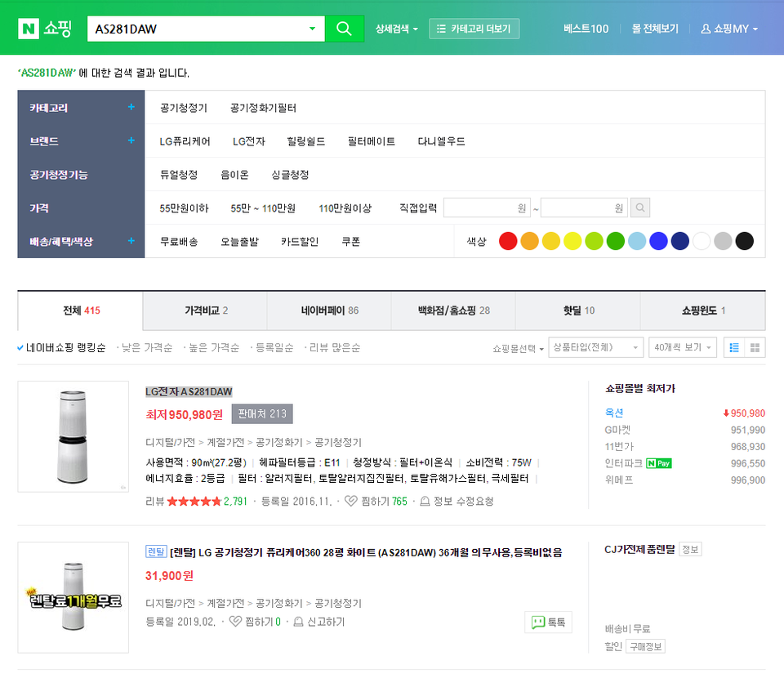
Task: Toggle 쿠폰 filter
Action: (x=350, y=242)
